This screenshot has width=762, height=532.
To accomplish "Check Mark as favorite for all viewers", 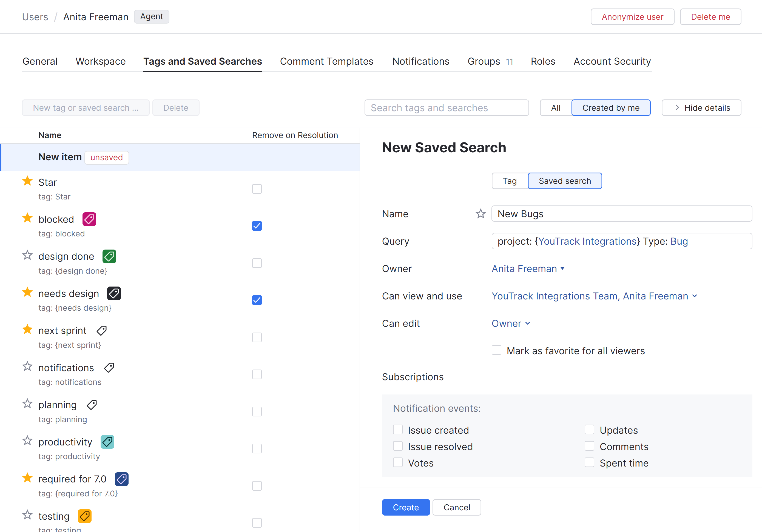I will pos(496,350).
